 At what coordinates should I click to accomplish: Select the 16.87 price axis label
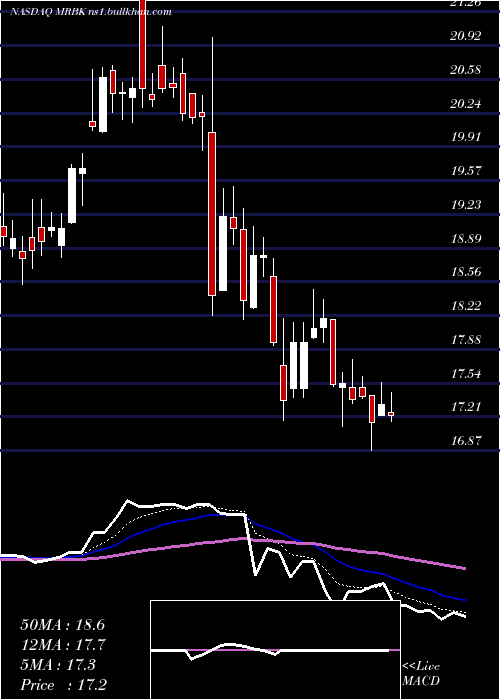point(466,440)
